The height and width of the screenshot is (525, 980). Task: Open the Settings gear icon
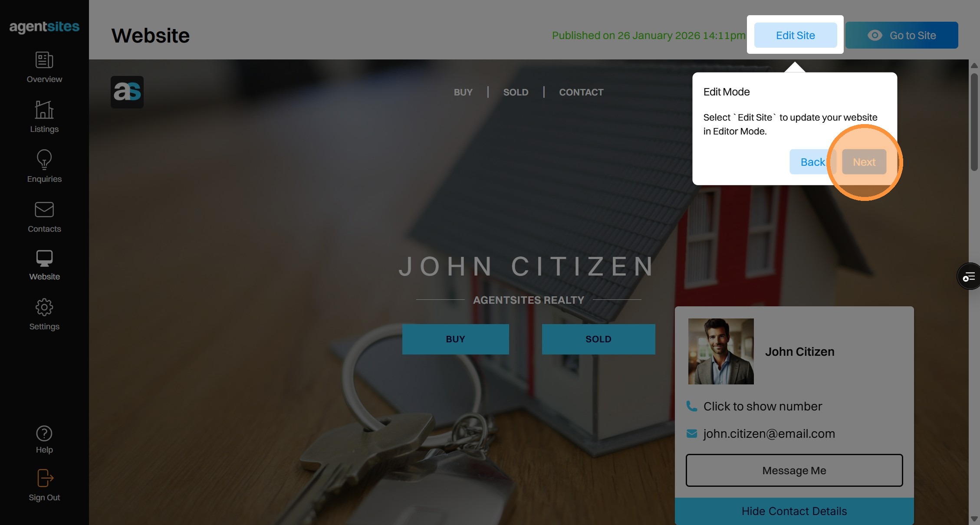(44, 307)
